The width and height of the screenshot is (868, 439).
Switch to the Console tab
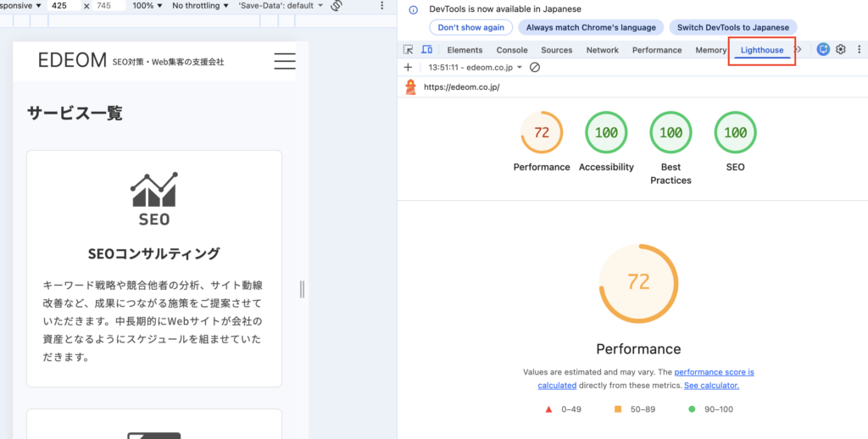512,50
